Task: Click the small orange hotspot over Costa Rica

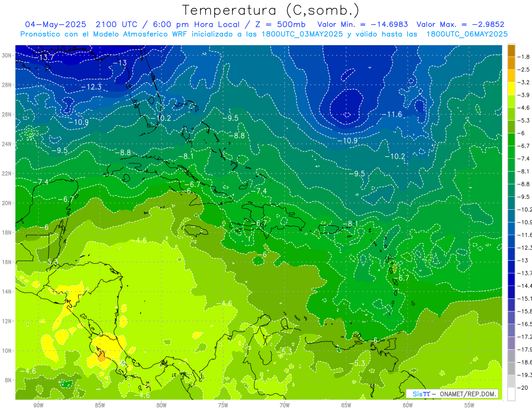Action: click(102, 356)
